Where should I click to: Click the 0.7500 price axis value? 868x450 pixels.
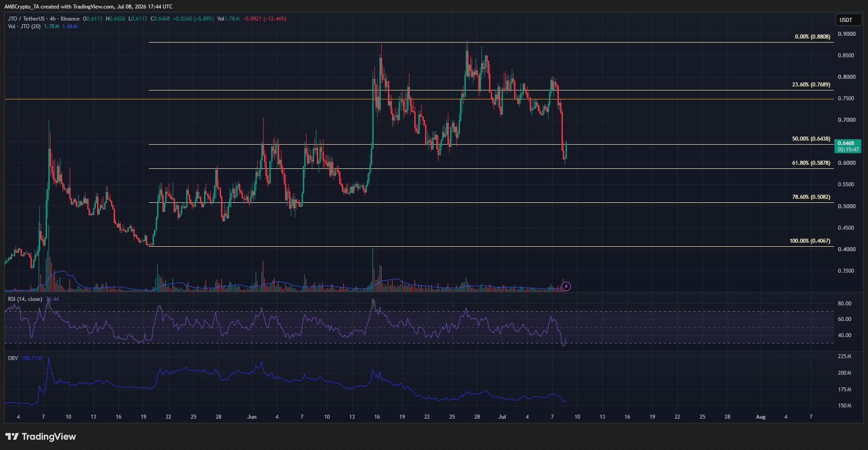tap(847, 99)
